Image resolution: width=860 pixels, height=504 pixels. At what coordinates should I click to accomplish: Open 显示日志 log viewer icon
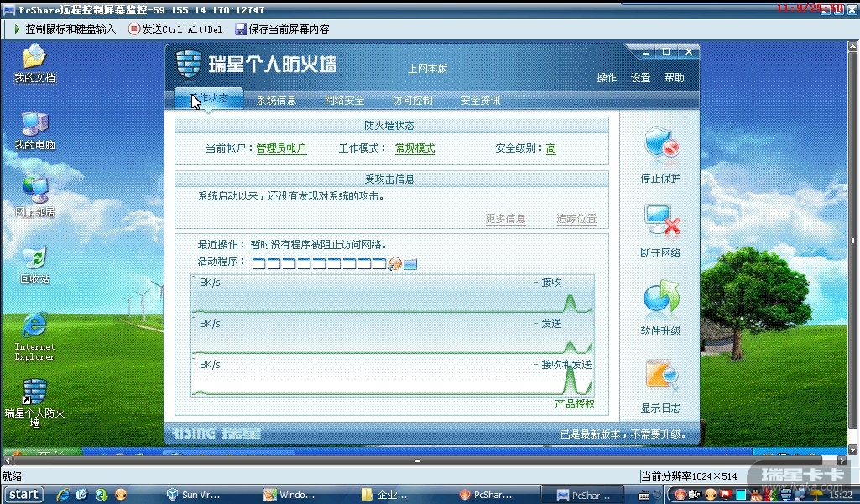[661, 377]
